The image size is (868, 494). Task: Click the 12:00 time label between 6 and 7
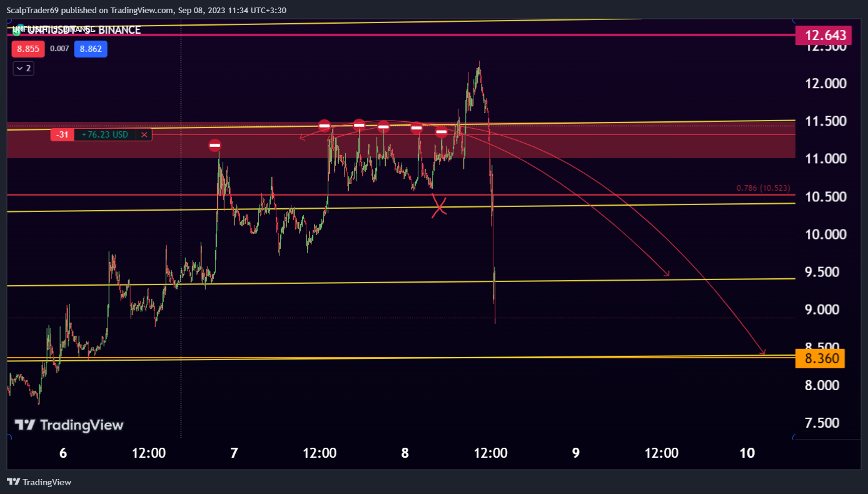tap(149, 453)
